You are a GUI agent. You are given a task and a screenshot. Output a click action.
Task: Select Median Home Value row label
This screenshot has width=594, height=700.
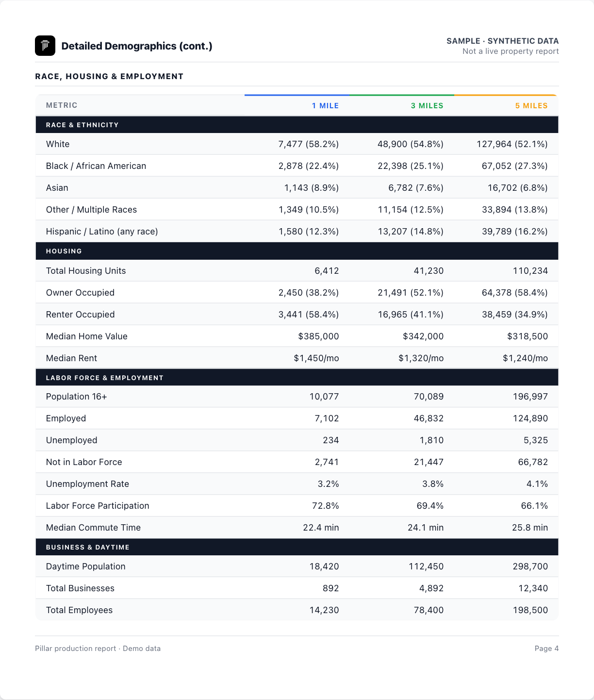[86, 336]
